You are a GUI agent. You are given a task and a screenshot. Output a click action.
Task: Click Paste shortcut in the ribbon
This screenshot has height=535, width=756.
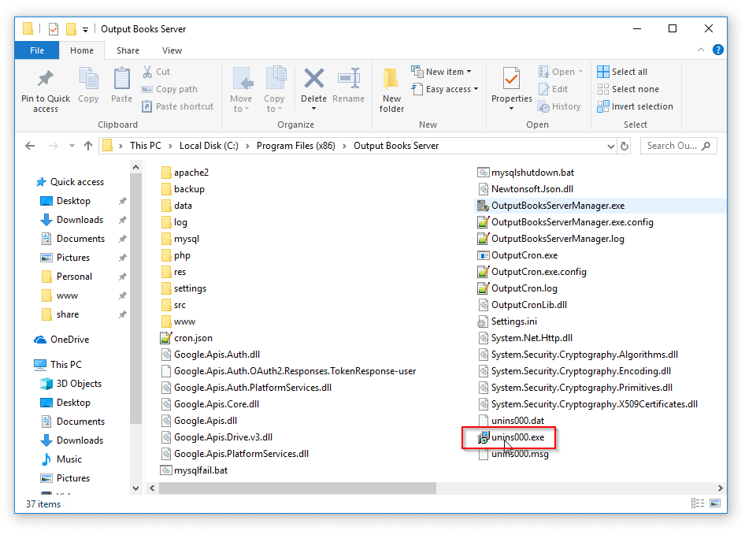(178, 106)
